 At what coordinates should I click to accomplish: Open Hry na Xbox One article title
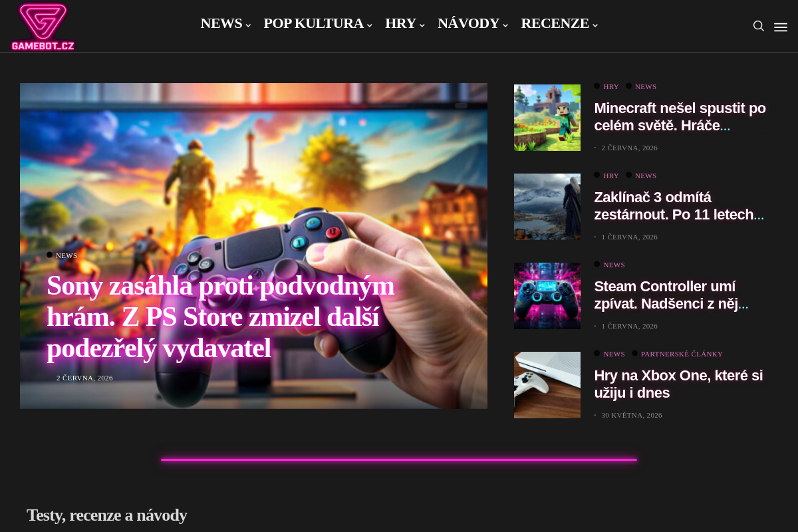point(678,384)
